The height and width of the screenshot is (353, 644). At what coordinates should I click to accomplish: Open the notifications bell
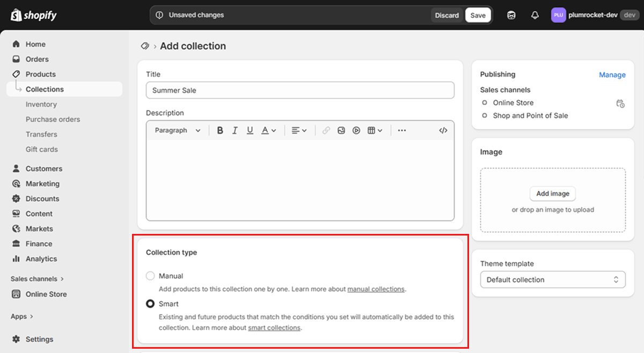535,15
